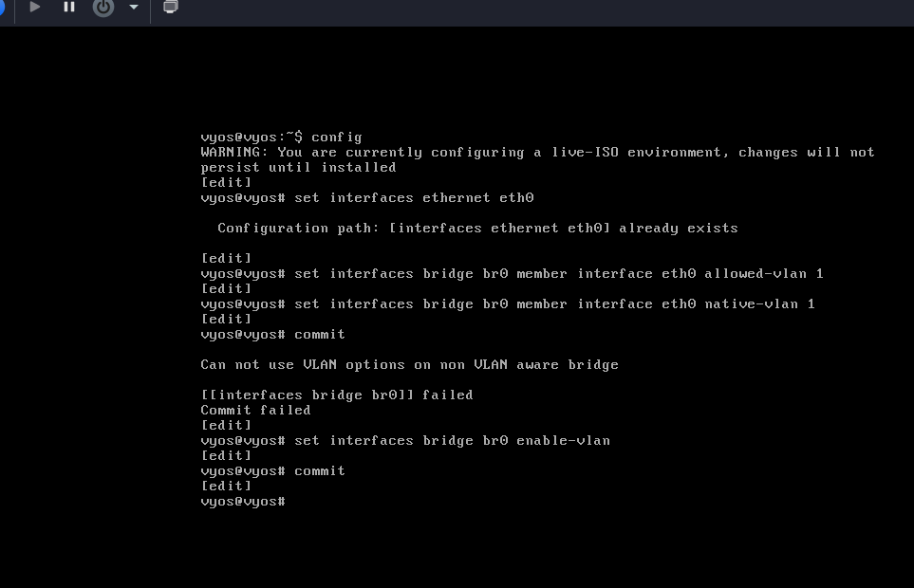Click the '[[interfaces bridge br0]] failed' line

pos(336,395)
